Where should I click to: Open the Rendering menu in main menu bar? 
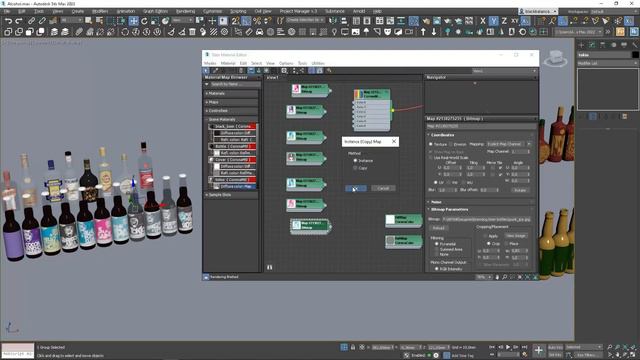185,11
